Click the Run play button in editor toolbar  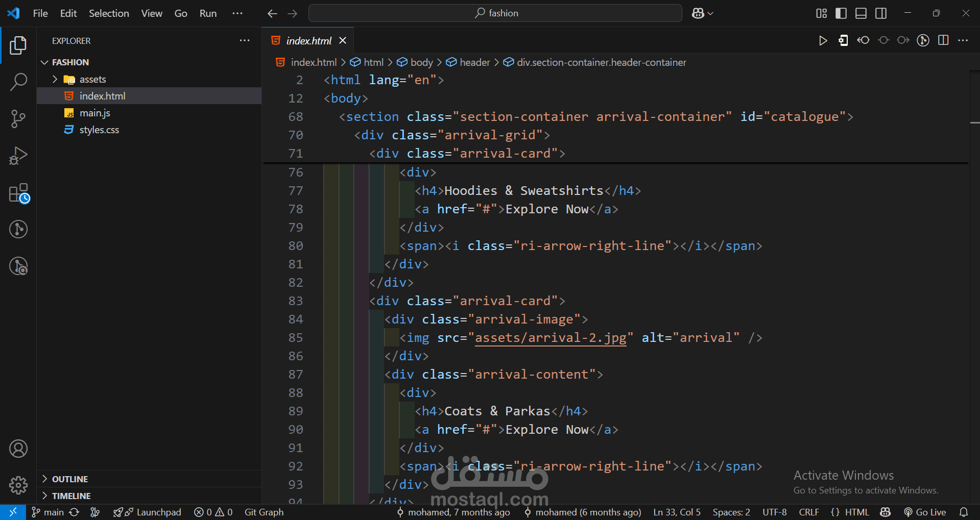[x=823, y=41]
